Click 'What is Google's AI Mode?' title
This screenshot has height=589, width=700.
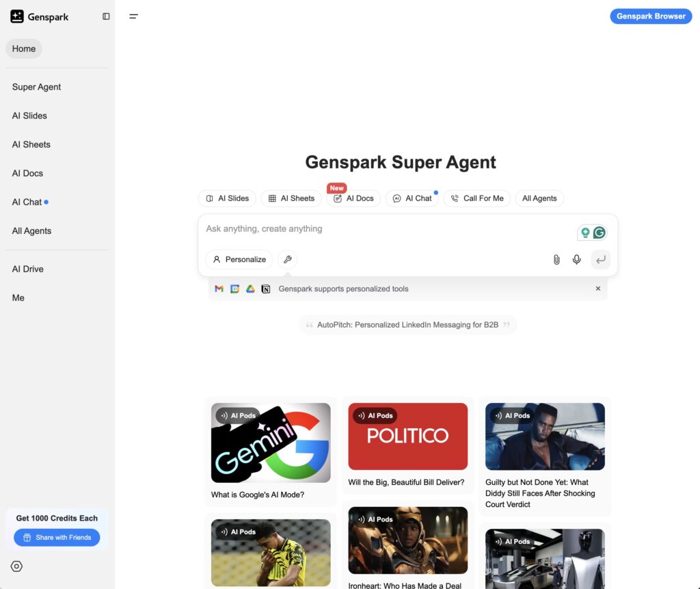(258, 495)
